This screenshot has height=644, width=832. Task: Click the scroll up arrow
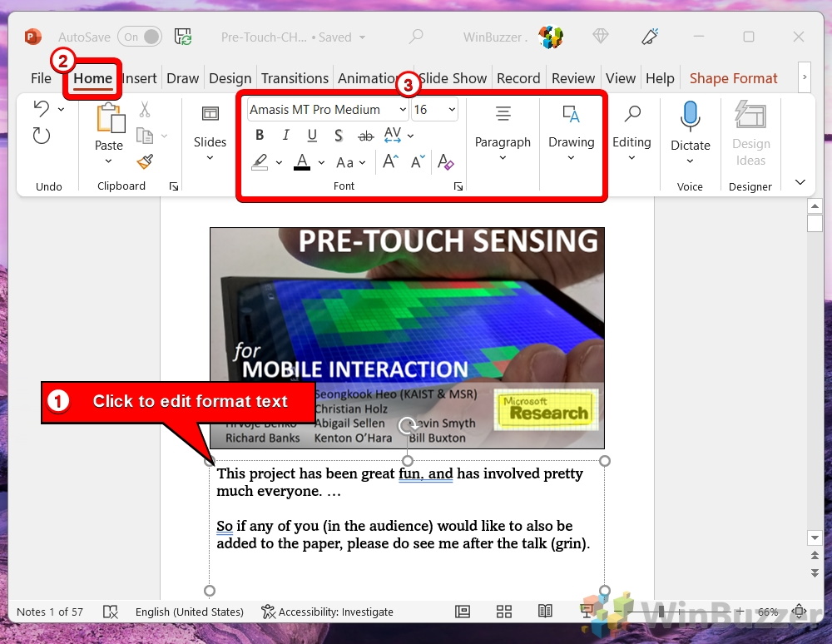click(x=815, y=206)
